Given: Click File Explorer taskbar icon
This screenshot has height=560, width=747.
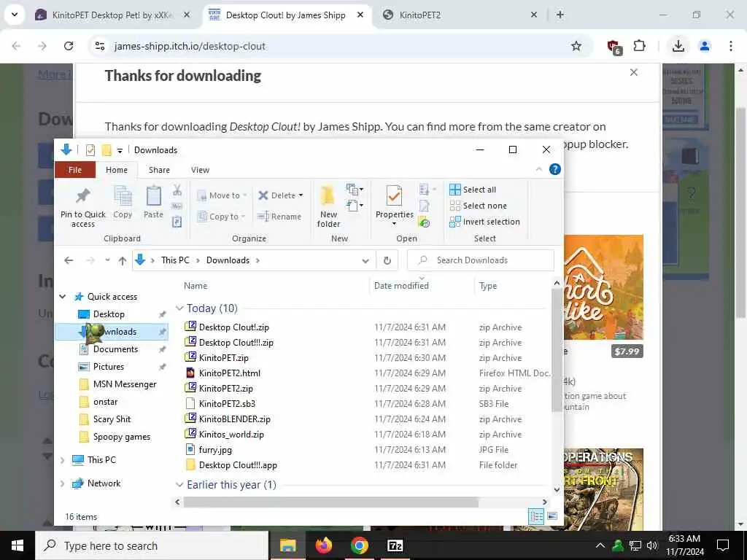Looking at the screenshot, I should point(287,545).
